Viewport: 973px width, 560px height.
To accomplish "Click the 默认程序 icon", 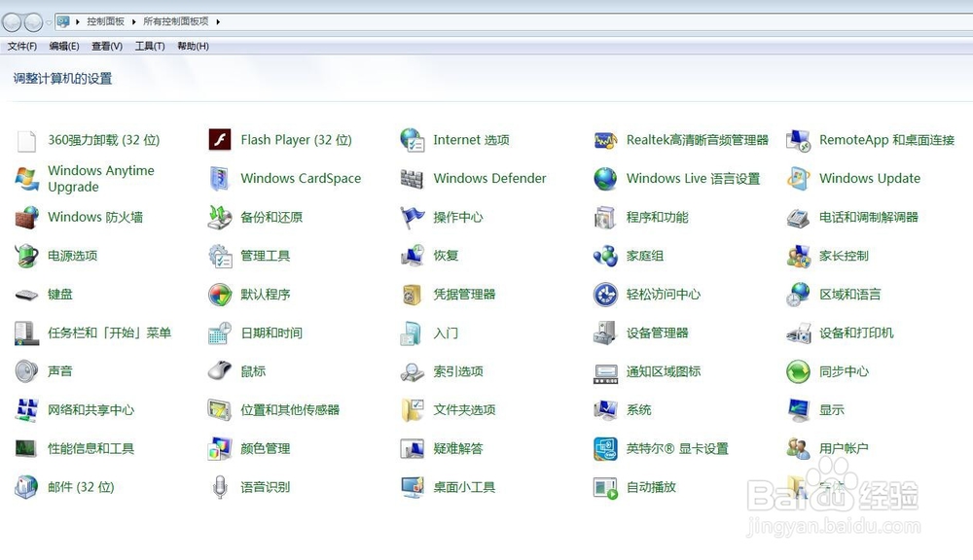I will coord(220,295).
